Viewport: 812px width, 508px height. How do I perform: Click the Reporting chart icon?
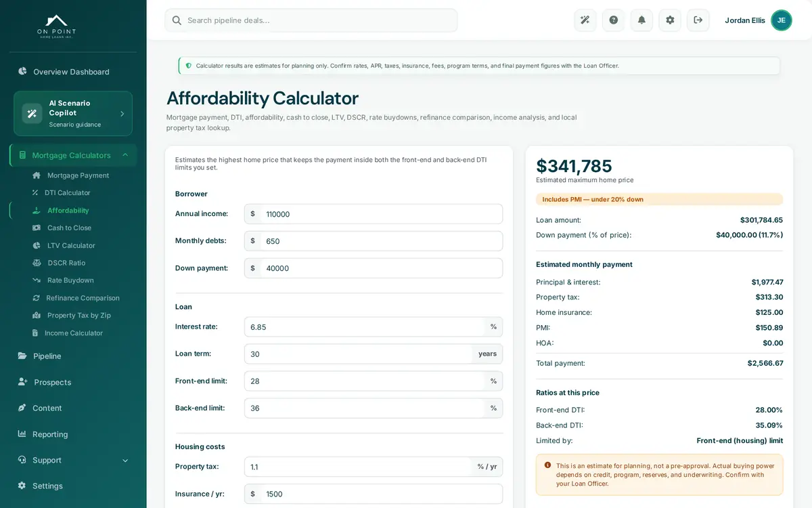click(x=22, y=434)
